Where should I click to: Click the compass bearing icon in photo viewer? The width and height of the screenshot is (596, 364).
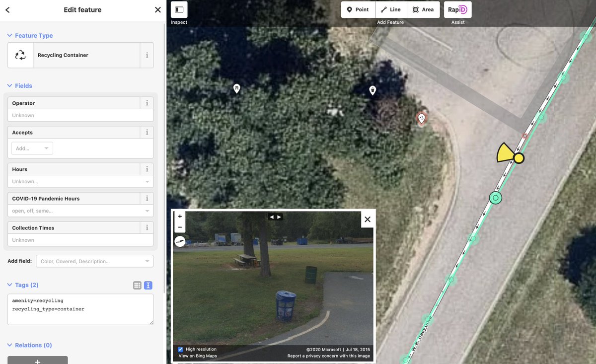tap(180, 241)
